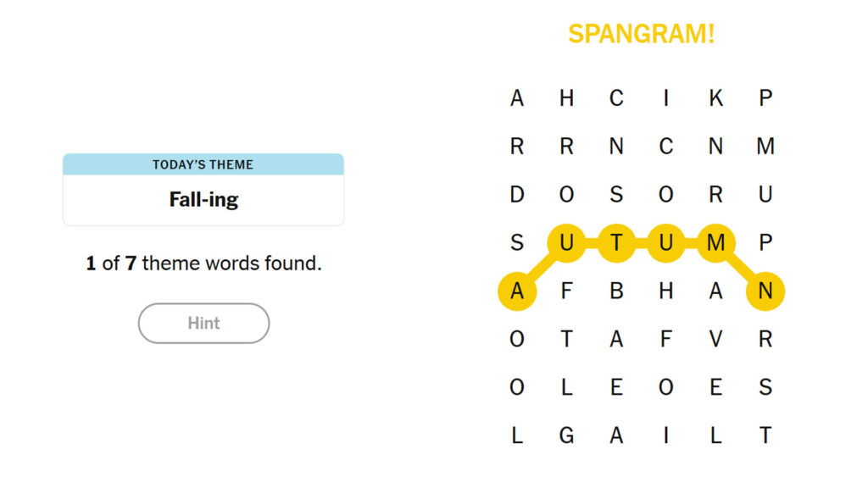Select the letter G in the bottom row

tap(566, 435)
